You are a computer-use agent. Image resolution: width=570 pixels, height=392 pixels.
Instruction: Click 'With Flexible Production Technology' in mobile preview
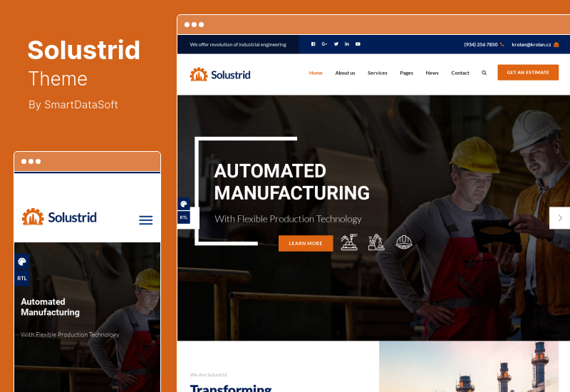coord(70,334)
